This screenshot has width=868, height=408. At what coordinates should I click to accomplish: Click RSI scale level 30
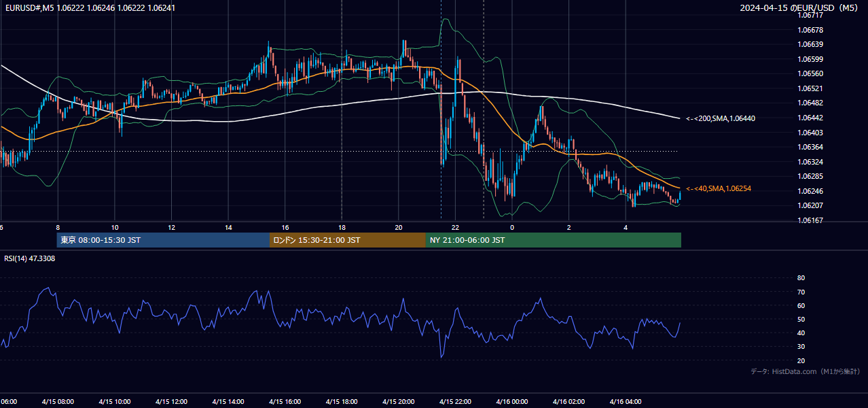801,346
